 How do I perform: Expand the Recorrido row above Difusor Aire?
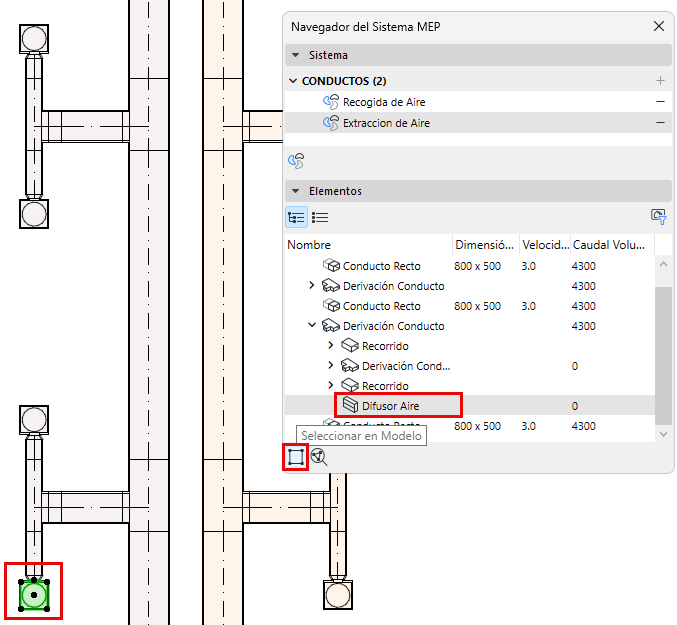coord(331,385)
